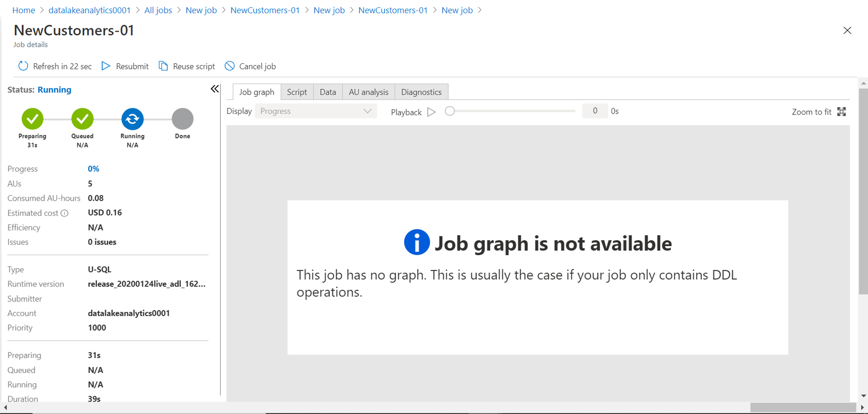Open the Data tab

coord(328,92)
